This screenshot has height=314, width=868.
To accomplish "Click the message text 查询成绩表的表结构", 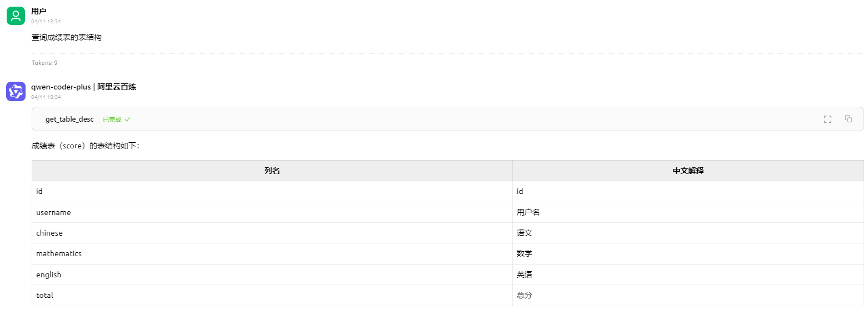I will [67, 38].
